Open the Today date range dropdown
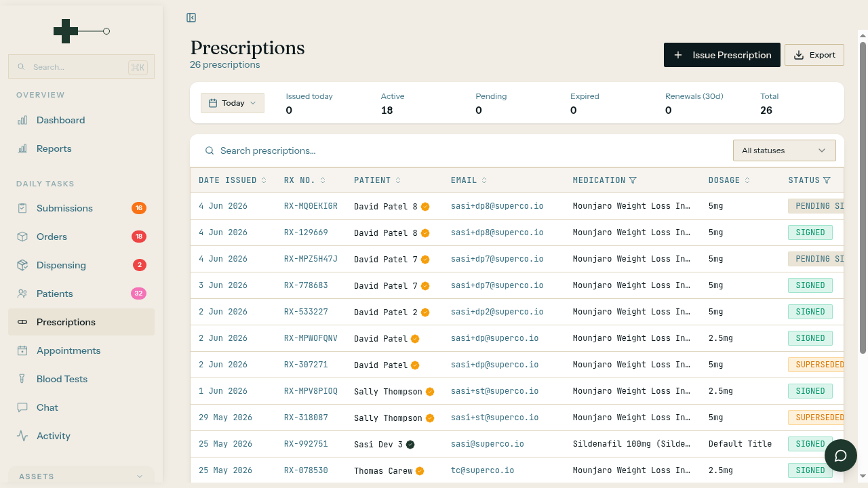 click(233, 103)
